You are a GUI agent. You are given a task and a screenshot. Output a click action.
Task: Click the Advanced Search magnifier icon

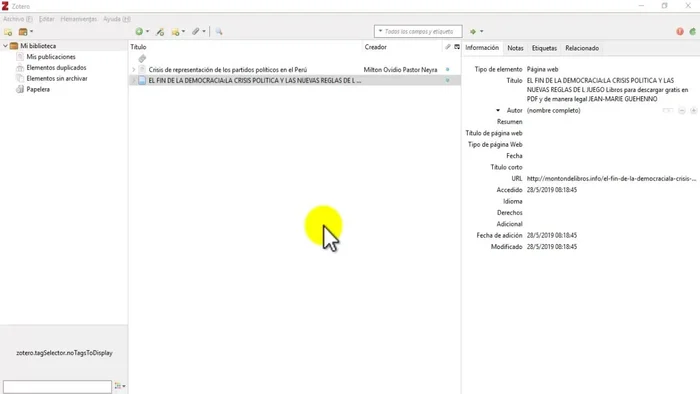[x=219, y=32]
